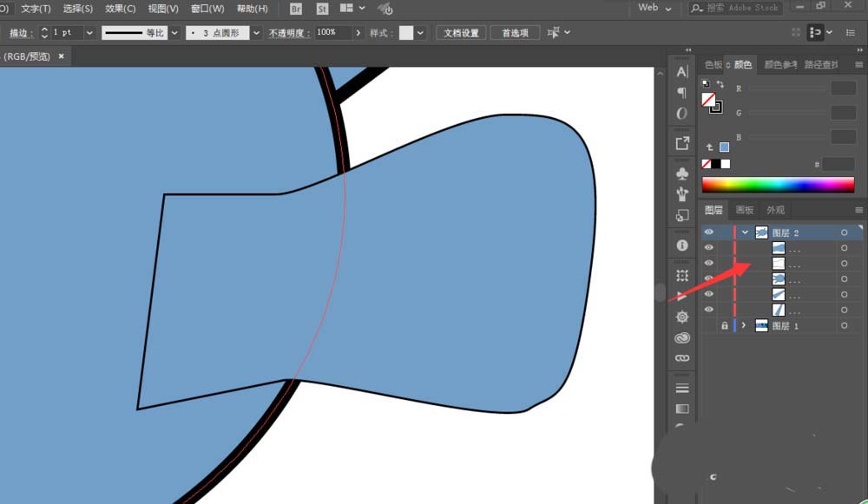Open the 效果(C) menu
868x504 pixels.
click(x=120, y=9)
